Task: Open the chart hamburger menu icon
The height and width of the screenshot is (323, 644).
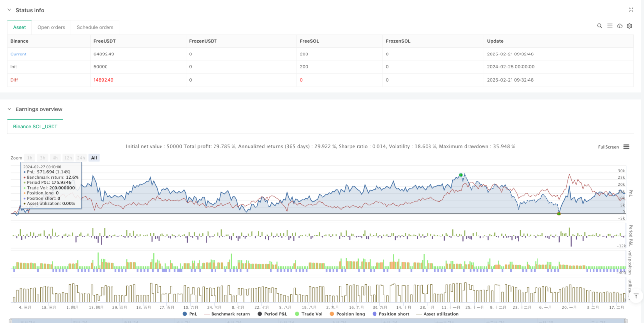Action: point(626,147)
